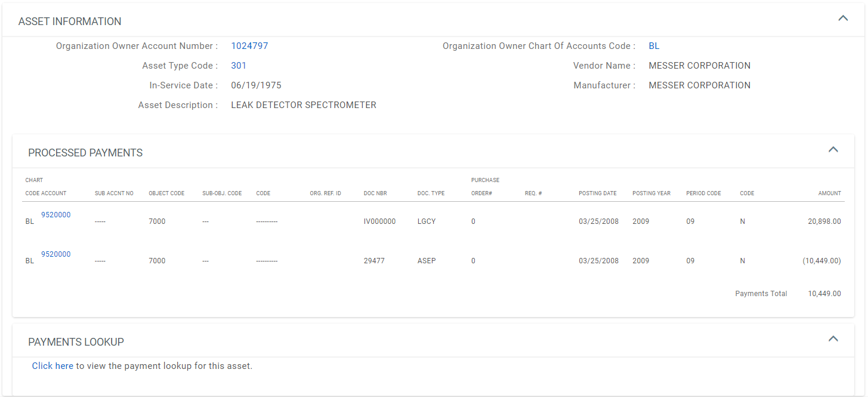Image resolution: width=868 pixels, height=397 pixels.
Task: Click the DOC NBR column header
Action: (375, 193)
